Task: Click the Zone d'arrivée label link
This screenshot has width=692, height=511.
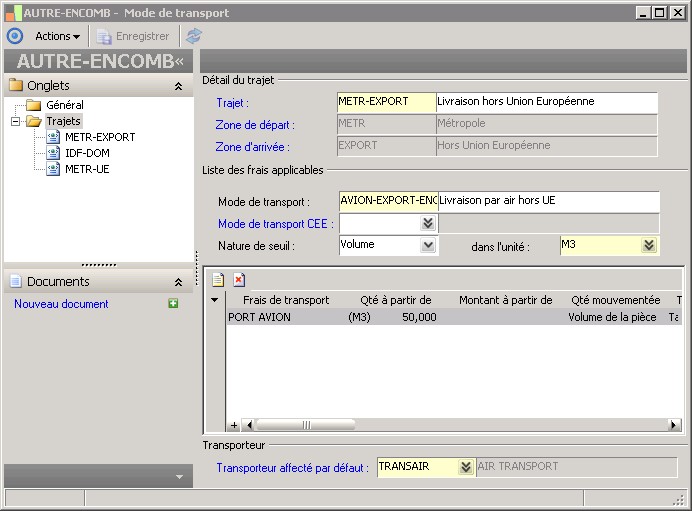Action: pyautogui.click(x=252, y=147)
